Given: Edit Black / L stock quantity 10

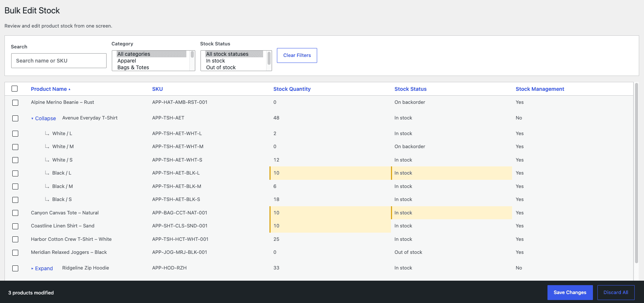Looking at the screenshot, I should point(330,173).
